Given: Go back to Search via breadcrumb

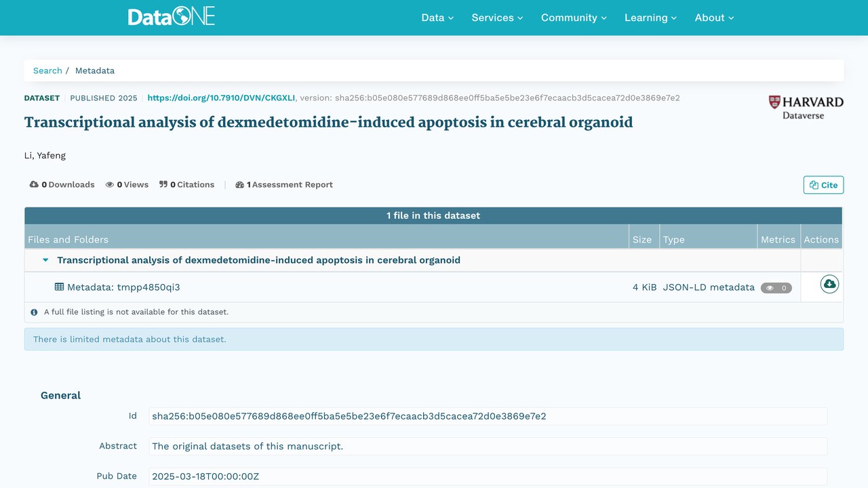Looking at the screenshot, I should pos(47,70).
